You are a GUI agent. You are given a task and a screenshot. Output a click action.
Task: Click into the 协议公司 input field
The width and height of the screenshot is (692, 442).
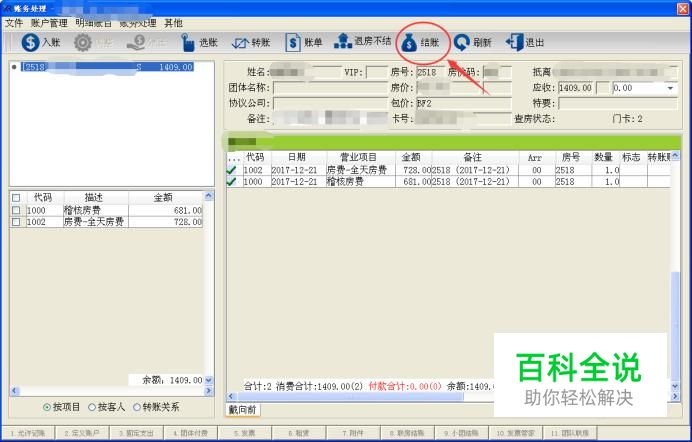click(330, 103)
